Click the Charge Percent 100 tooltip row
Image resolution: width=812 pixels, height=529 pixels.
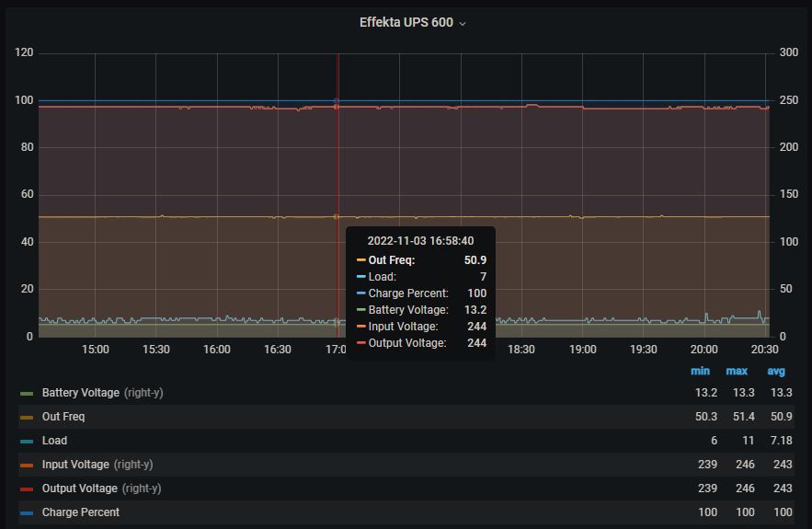point(421,293)
